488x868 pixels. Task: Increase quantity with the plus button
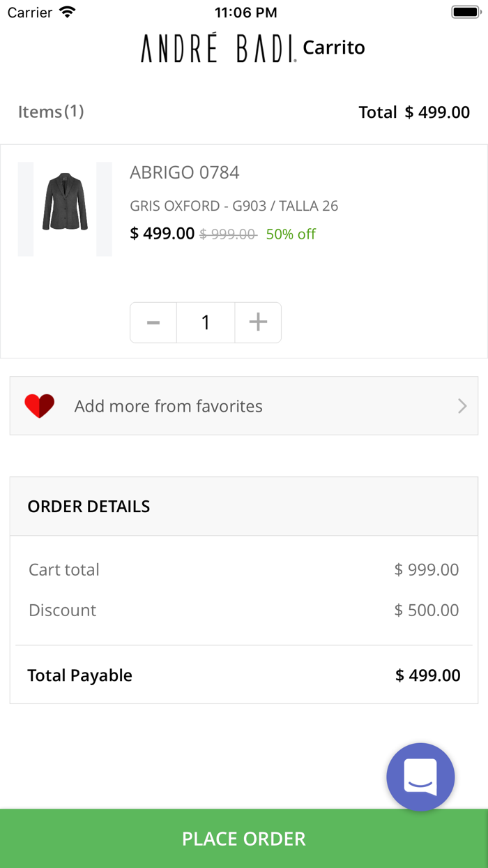coord(258,322)
